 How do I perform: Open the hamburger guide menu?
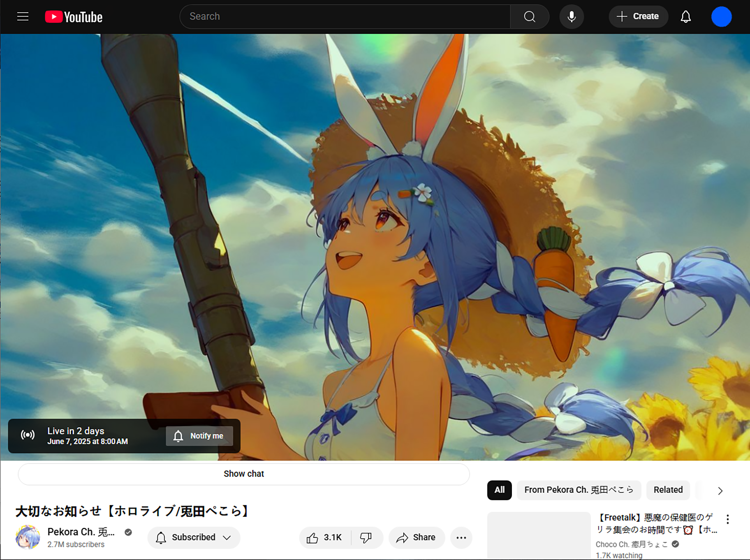(x=23, y=16)
